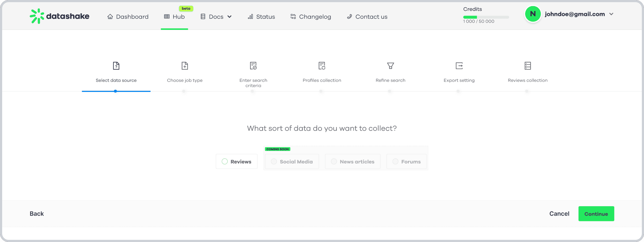This screenshot has width=644, height=242.
Task: Open the Hub beta tab
Action: (x=174, y=17)
